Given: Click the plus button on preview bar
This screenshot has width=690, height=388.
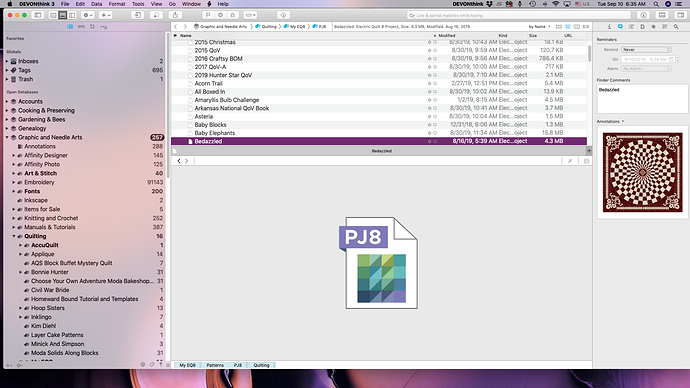Looking at the screenshot, I should [589, 150].
